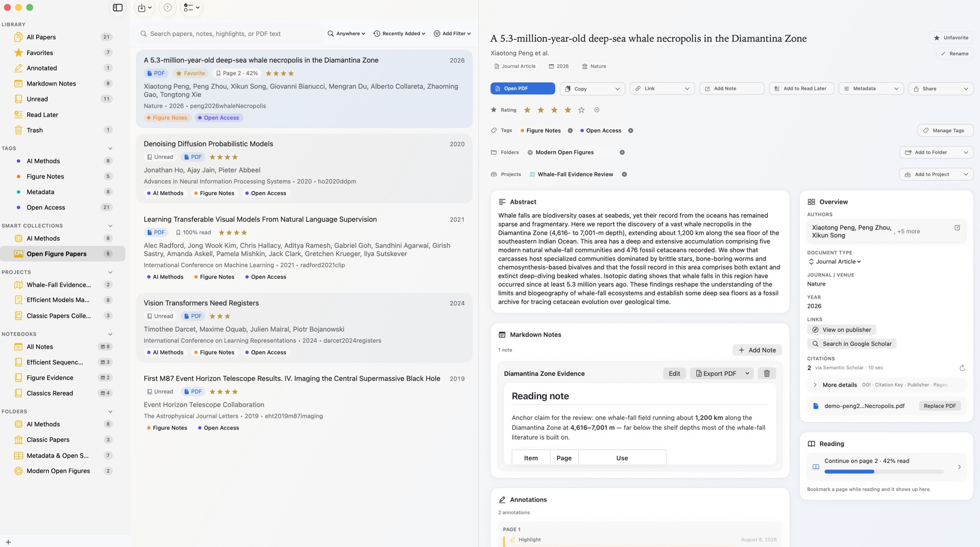Click the reading progress bar
Image resolution: width=980 pixels, height=547 pixels.
(884, 472)
